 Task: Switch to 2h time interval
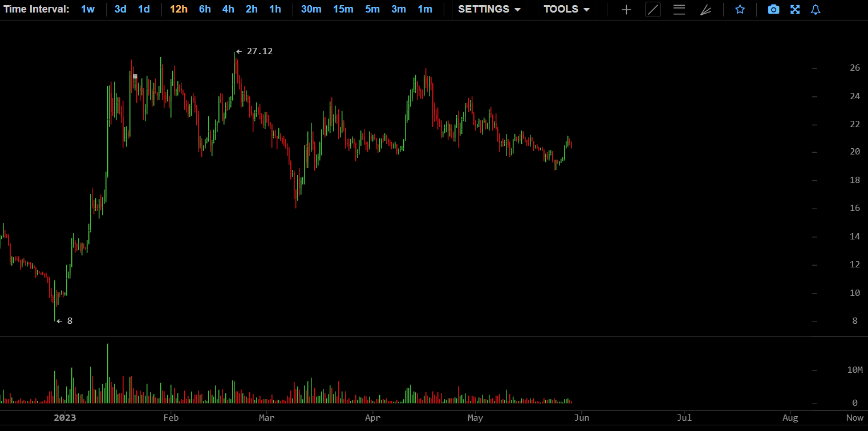(252, 9)
